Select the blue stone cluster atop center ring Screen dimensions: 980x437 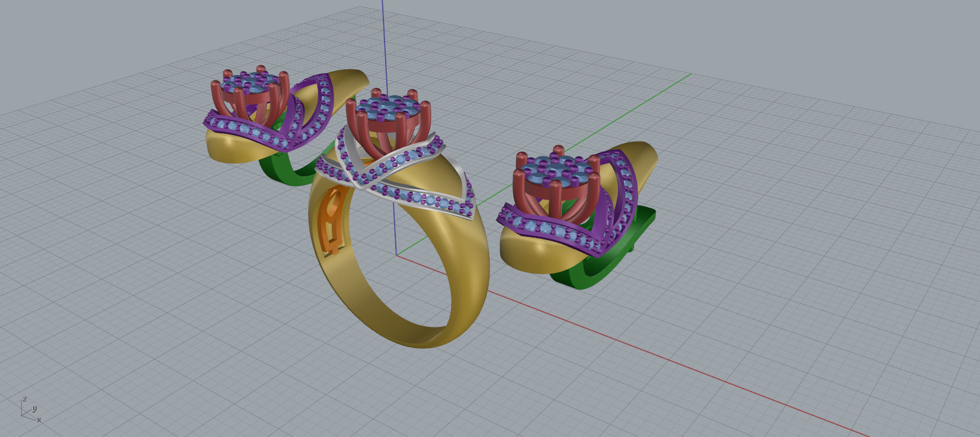tap(389, 108)
